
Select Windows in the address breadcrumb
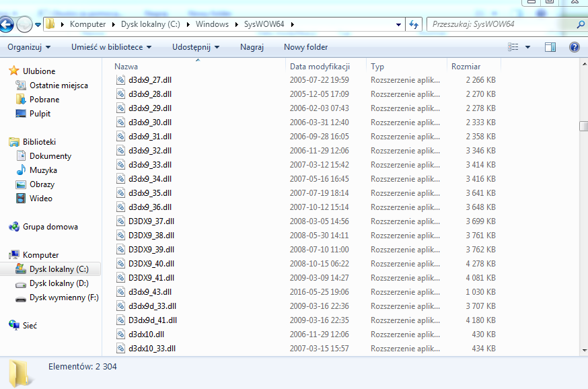click(212, 24)
